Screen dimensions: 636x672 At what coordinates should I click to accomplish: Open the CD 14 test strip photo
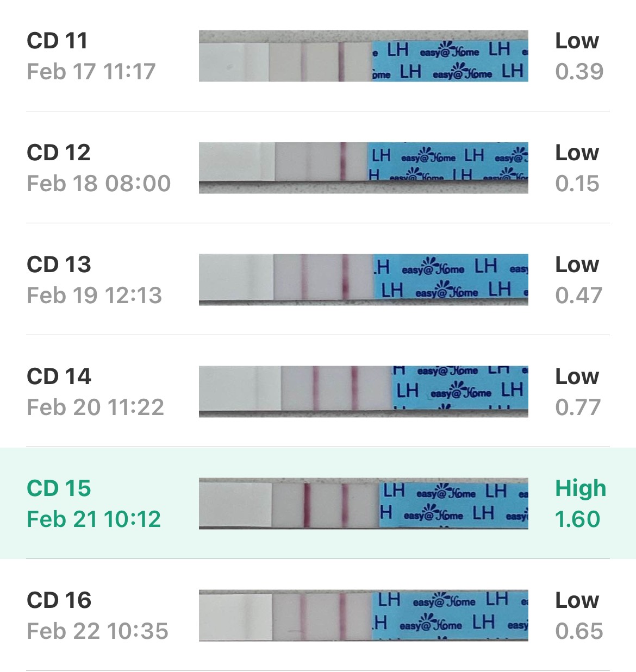(x=363, y=392)
